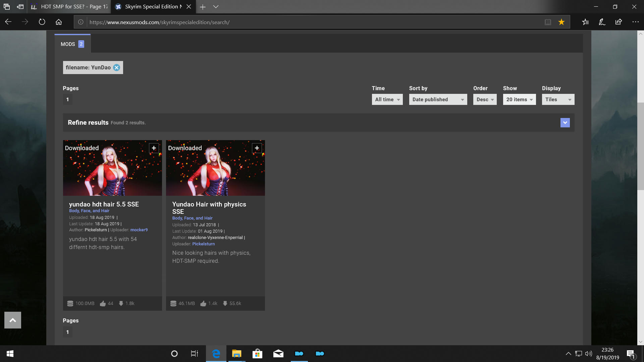The width and height of the screenshot is (644, 362).
Task: Click the downloads icon showing 1.8k
Action: [121, 303]
